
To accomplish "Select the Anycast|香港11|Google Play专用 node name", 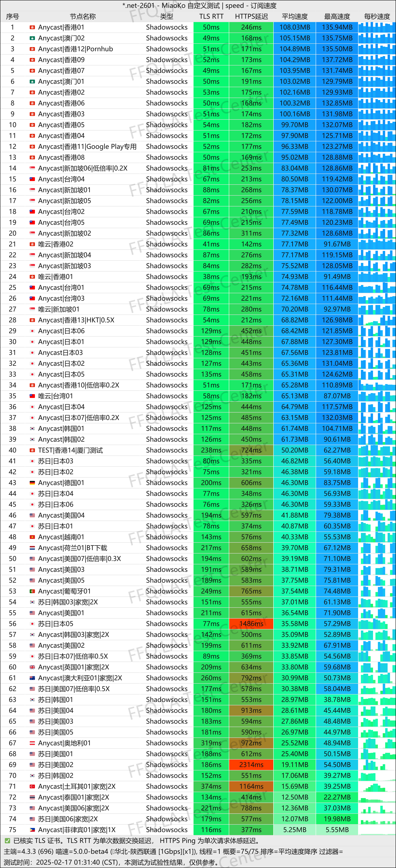I will 87,147.
